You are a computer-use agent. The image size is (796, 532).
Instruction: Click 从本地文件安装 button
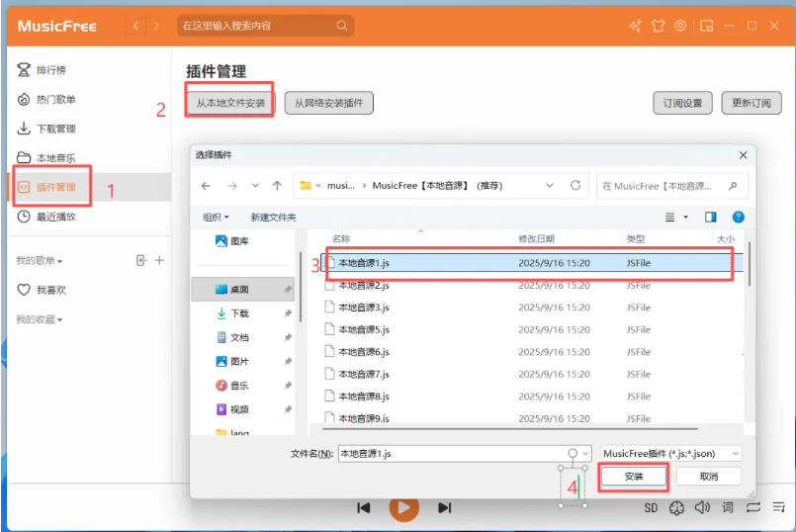230,103
